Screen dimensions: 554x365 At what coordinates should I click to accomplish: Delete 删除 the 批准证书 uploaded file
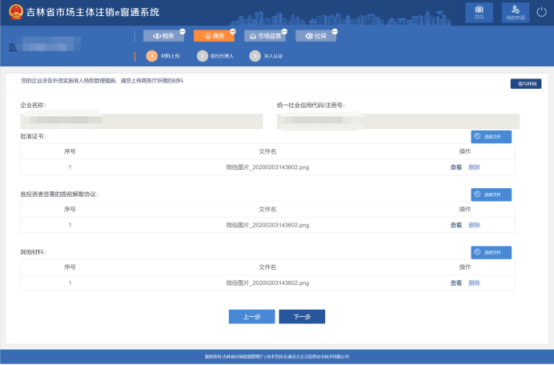(x=474, y=167)
